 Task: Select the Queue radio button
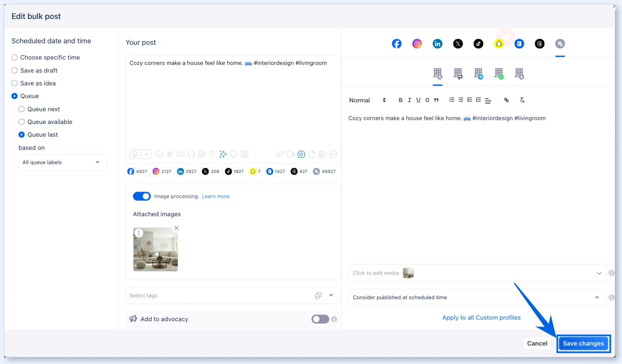[15, 96]
